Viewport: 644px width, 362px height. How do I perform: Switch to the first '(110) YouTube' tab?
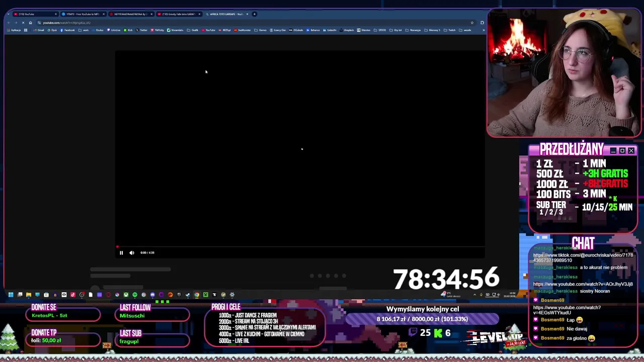point(35,14)
